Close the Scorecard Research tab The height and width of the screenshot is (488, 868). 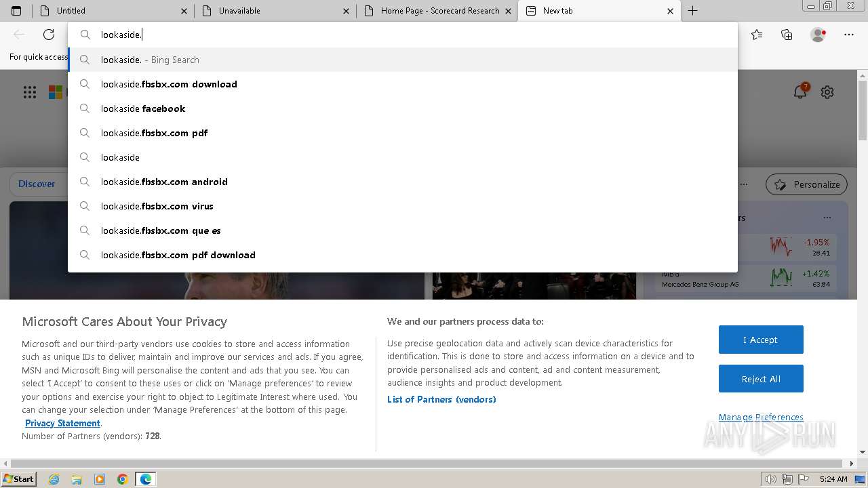pyautogui.click(x=509, y=11)
